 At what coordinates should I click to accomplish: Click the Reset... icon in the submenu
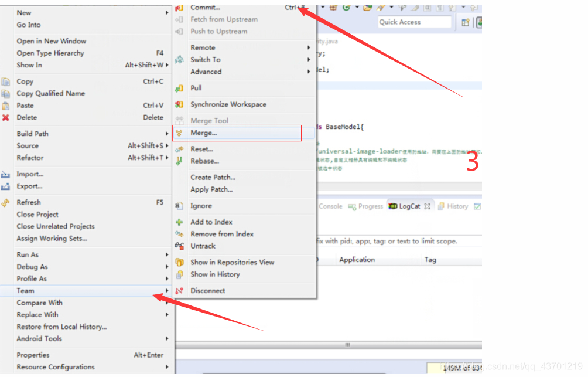click(x=179, y=149)
